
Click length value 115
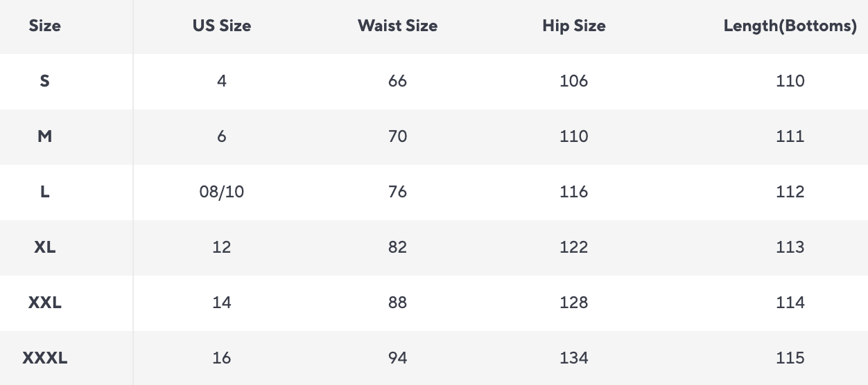tap(790, 358)
